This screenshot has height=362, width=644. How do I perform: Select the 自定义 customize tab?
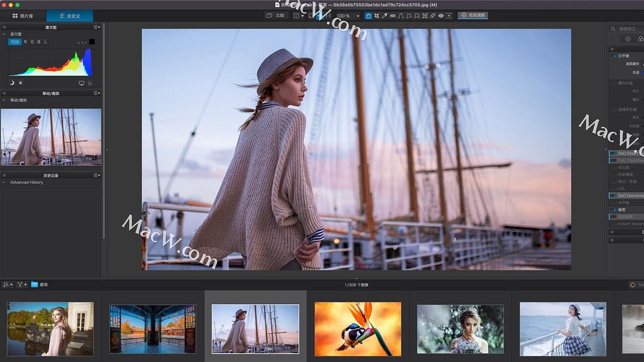pyautogui.click(x=70, y=16)
